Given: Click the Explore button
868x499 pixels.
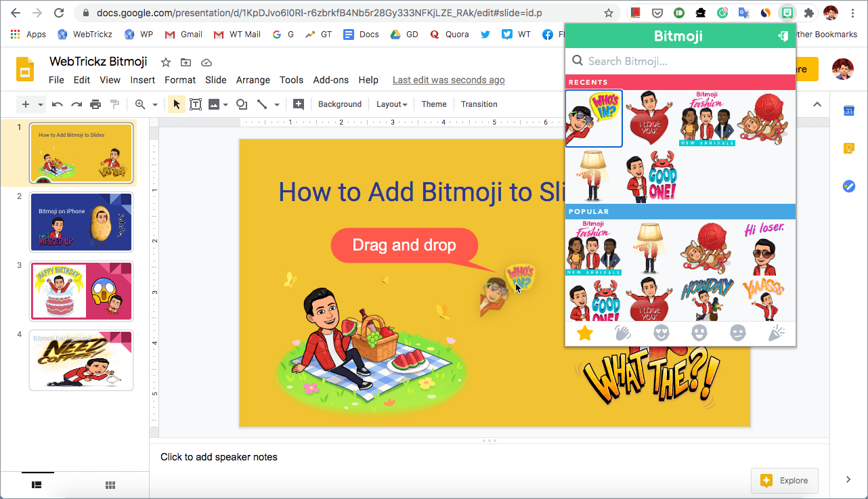Looking at the screenshot, I should (x=785, y=481).
